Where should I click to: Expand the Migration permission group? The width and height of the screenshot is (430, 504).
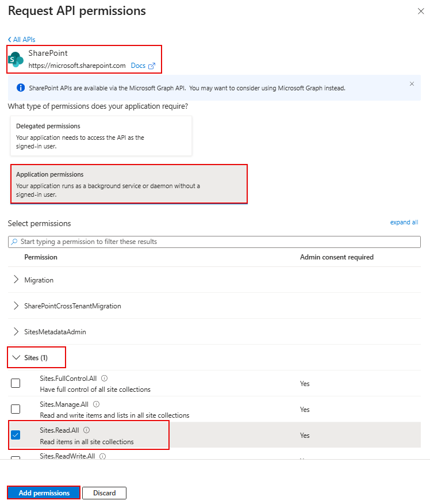[x=16, y=280]
